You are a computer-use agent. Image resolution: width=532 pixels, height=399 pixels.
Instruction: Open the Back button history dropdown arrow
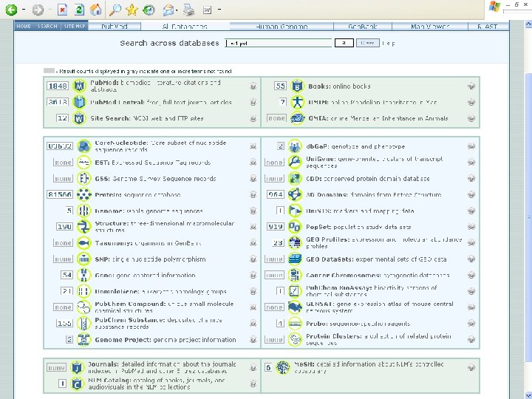[x=24, y=10]
